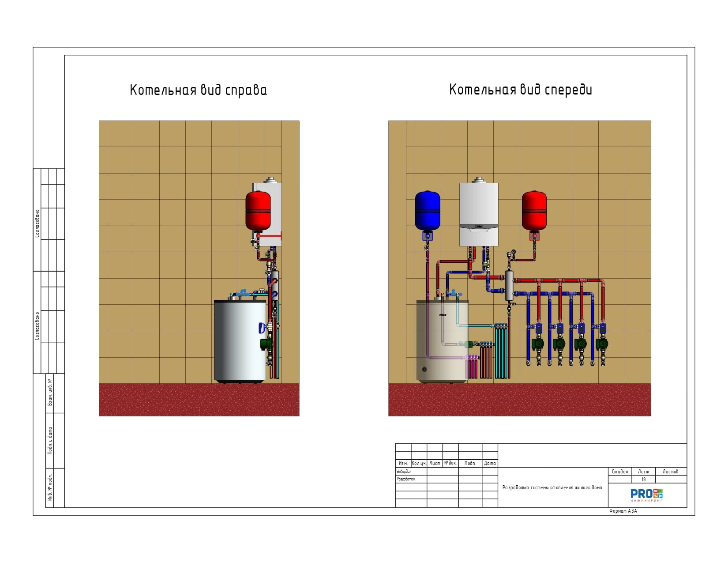The height and width of the screenshot is (563, 728).
Task: Select the water heater cylinder in front view
Action: [x=442, y=340]
